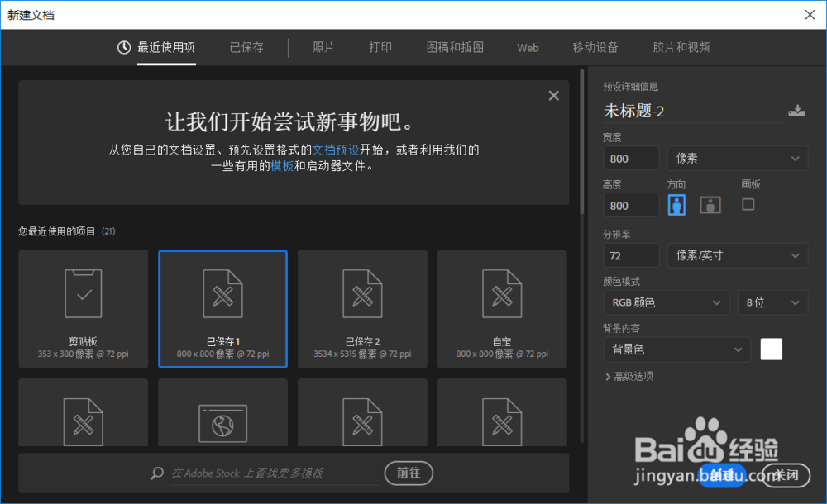Dismiss the welcome banner with the X icon
827x504 pixels.
point(554,95)
